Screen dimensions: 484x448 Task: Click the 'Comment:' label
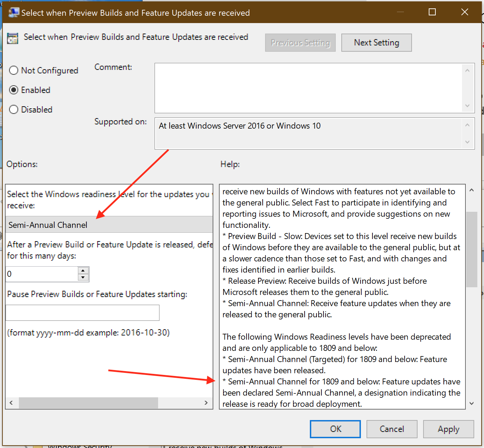pyautogui.click(x=113, y=67)
